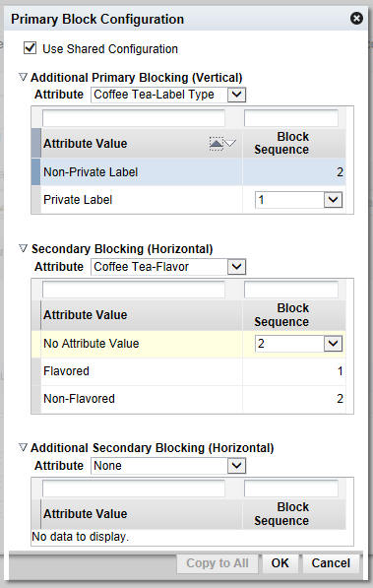
Task: Close the Primary Block Configuration dialog
Action: [356, 18]
